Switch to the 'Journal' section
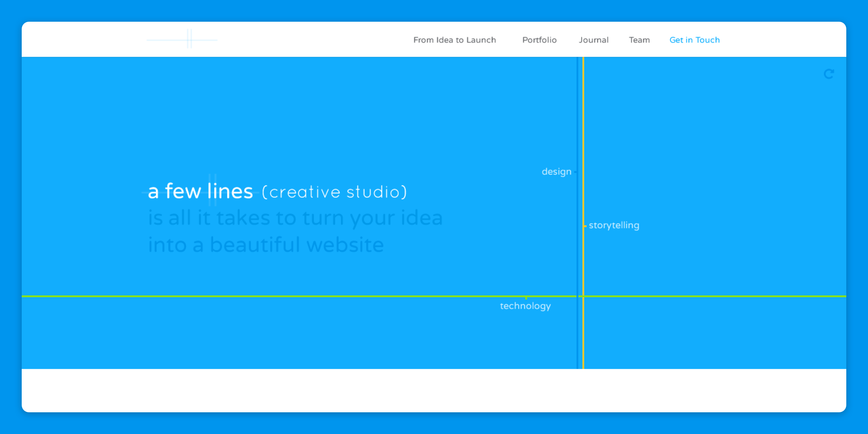Screen dimensions: 868x434 pyautogui.click(x=593, y=40)
